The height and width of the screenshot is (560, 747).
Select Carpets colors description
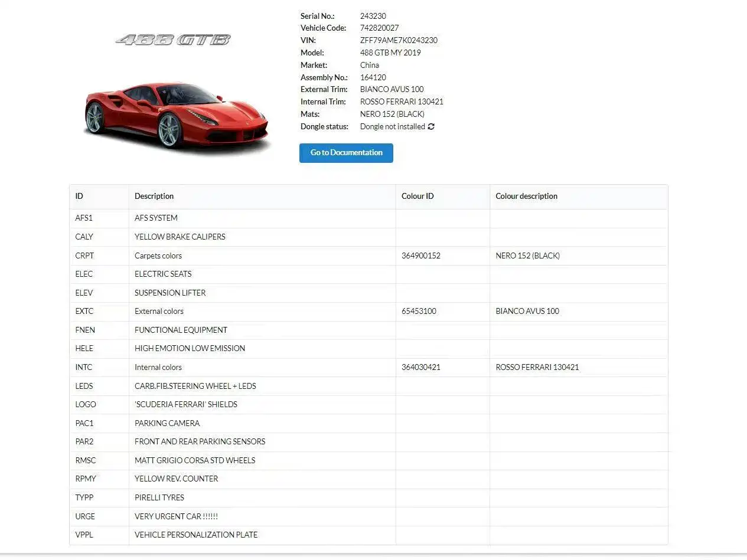point(158,256)
